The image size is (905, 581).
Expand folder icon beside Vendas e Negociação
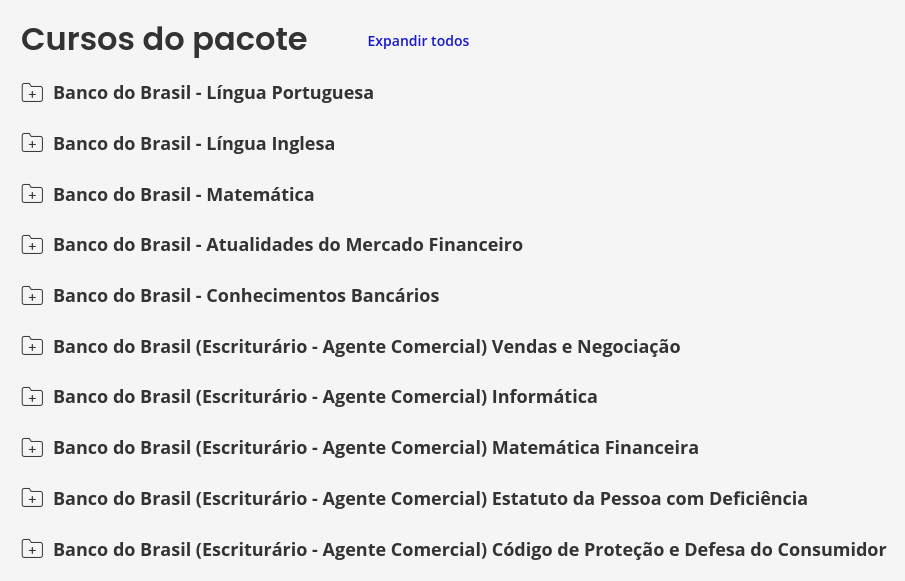pos(32,346)
